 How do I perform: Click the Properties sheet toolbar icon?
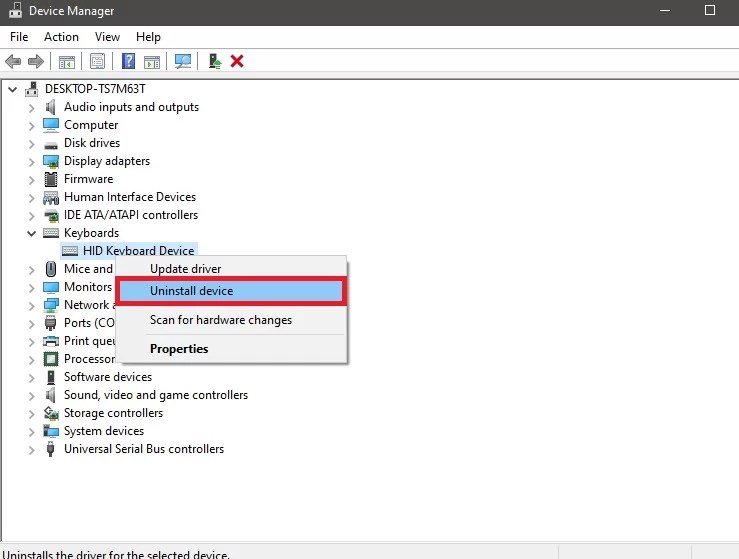point(97,61)
